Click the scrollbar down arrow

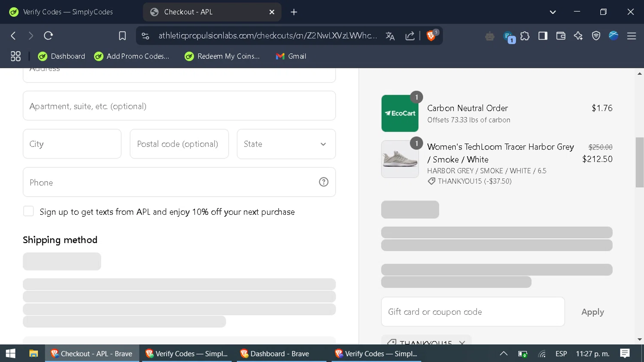(x=640, y=339)
